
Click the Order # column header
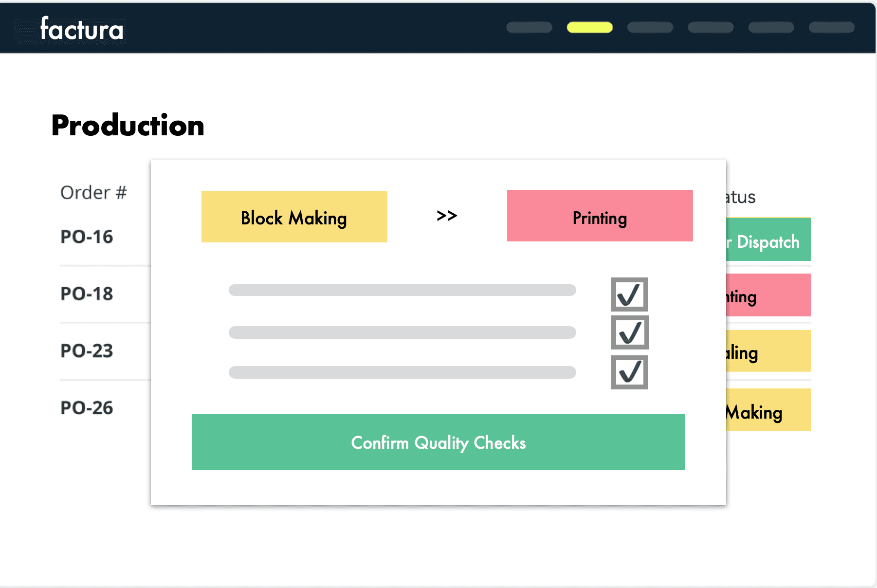93,193
